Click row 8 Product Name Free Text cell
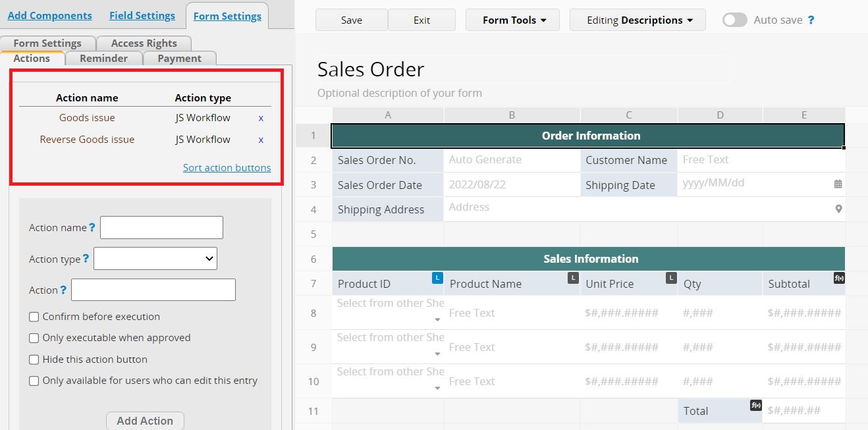This screenshot has width=868, height=430. (x=512, y=313)
